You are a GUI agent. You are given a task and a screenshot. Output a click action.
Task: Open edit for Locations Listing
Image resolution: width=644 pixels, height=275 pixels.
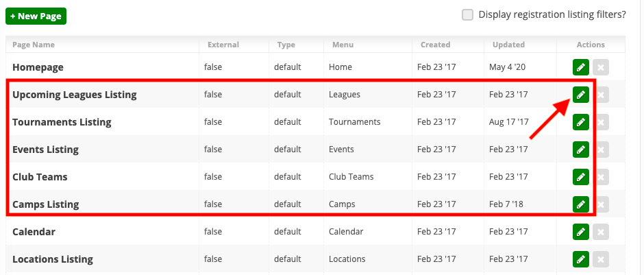581,259
